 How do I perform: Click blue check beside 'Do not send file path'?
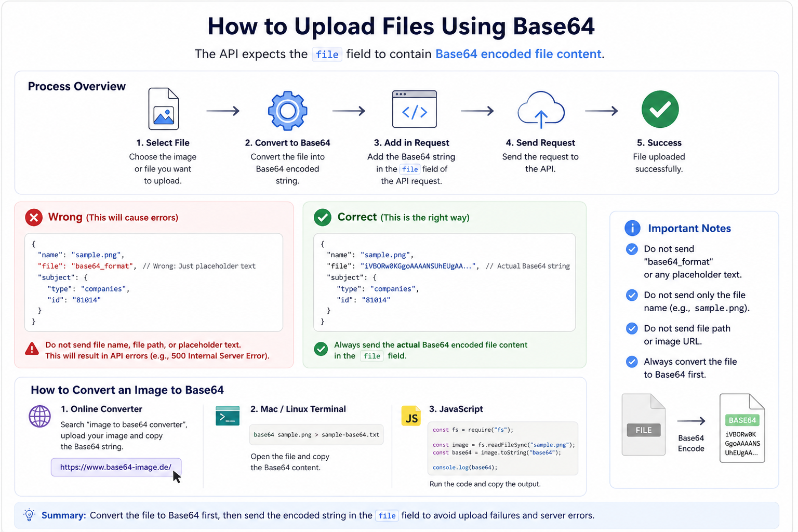(632, 328)
